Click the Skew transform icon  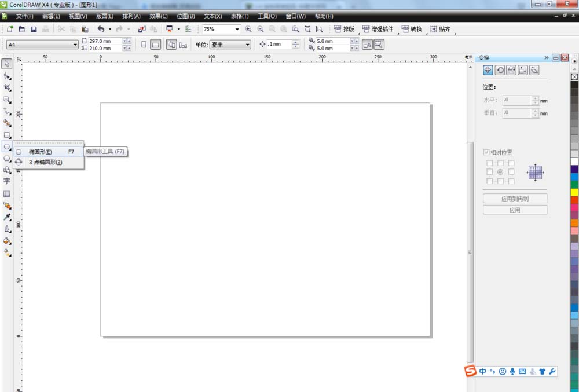[x=534, y=70]
